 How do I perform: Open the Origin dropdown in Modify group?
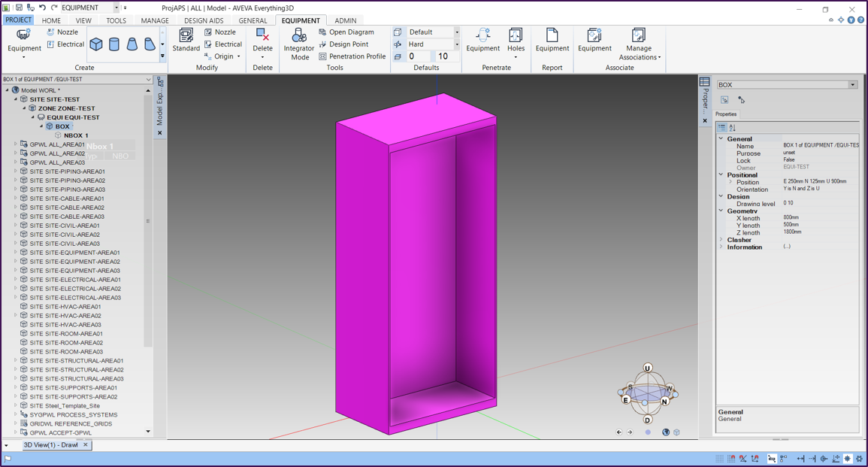pos(238,56)
